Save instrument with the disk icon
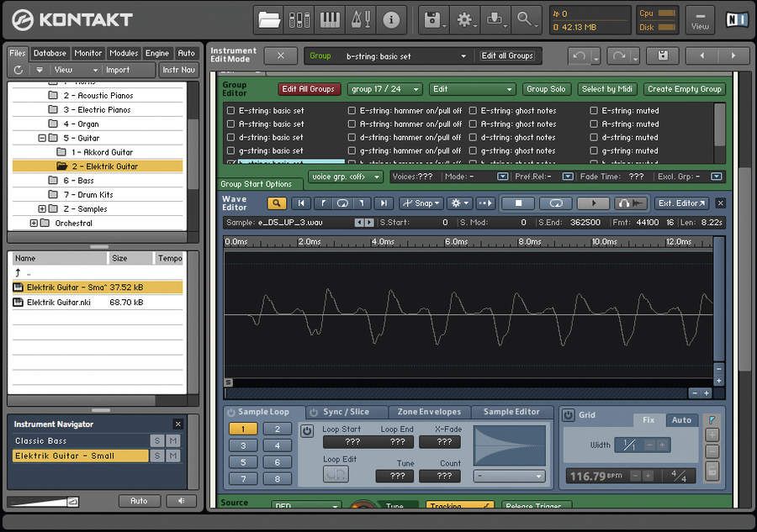 pos(663,56)
